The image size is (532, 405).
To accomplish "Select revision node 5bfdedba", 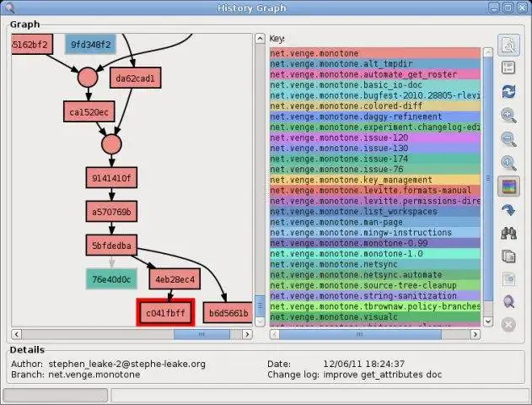I will (x=111, y=245).
